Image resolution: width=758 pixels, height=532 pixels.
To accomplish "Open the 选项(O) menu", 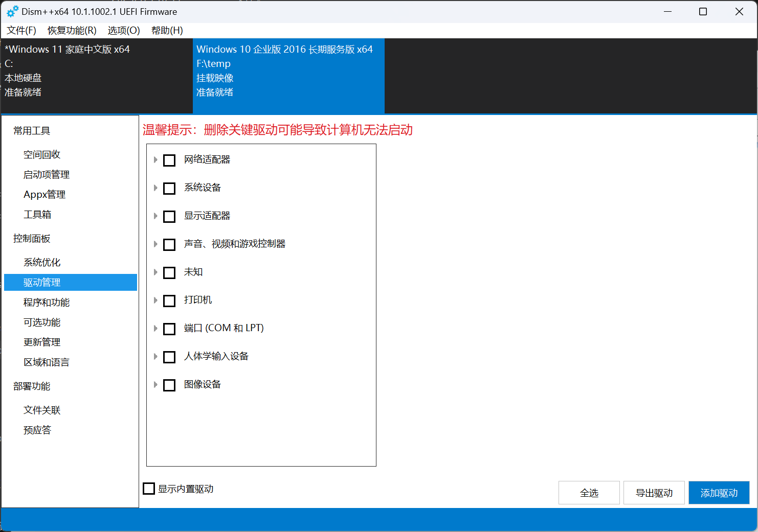I will pos(124,31).
